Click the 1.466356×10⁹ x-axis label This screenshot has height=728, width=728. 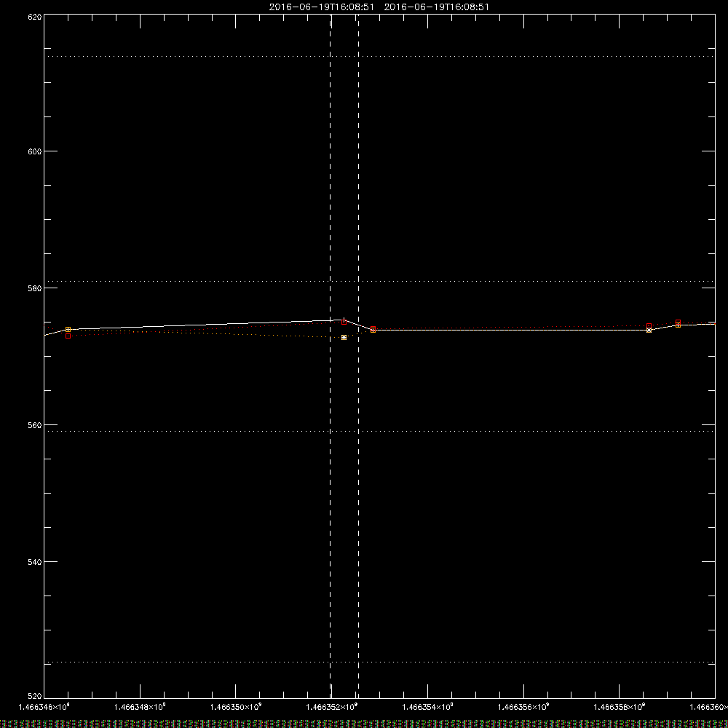click(523, 707)
